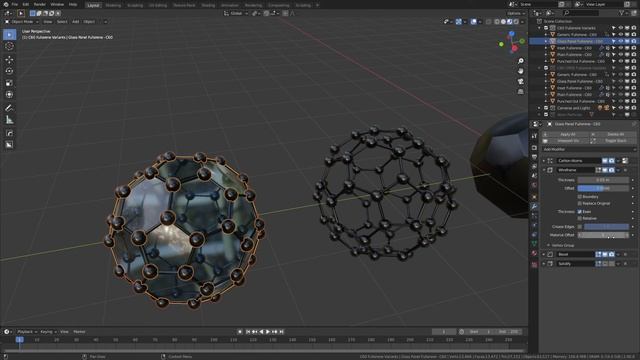This screenshot has width=640, height=360.
Task: Toggle camera view icon in viewport
Action: tap(521, 82)
